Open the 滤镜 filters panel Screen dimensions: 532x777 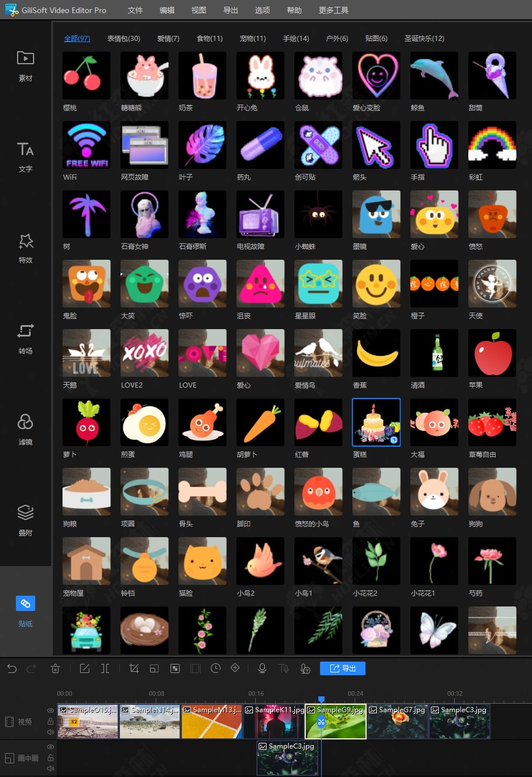26,430
